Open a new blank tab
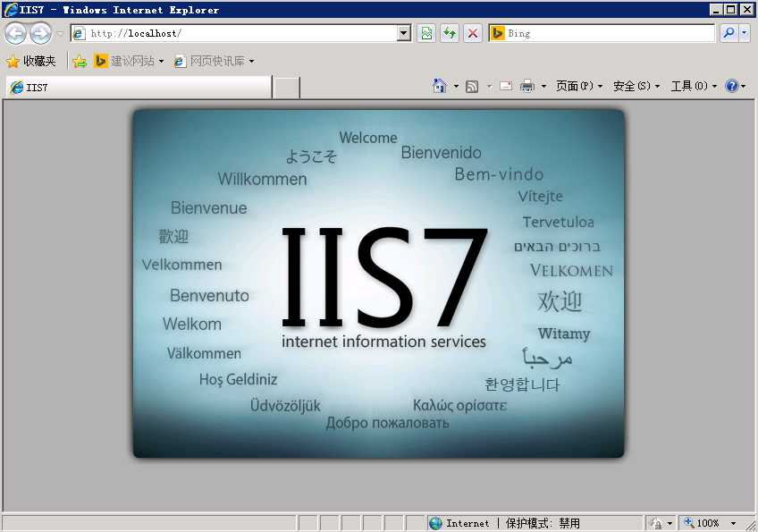758x532 pixels. (286, 88)
